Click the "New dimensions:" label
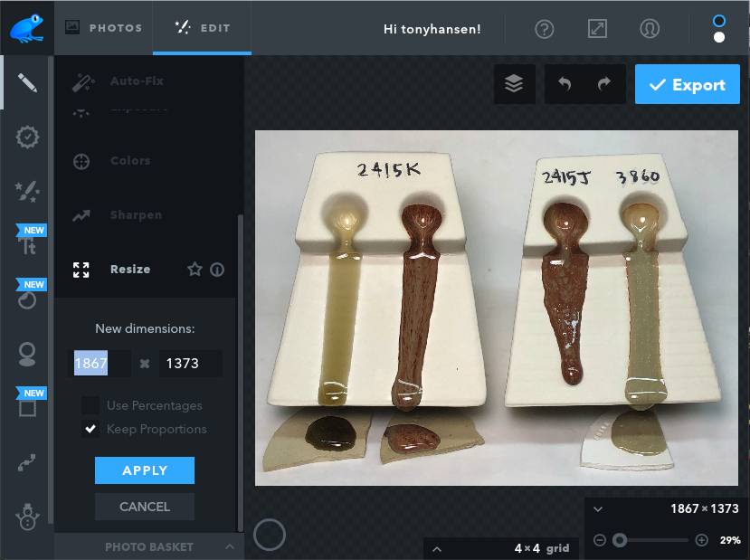Image resolution: width=750 pixels, height=560 pixels. [145, 328]
